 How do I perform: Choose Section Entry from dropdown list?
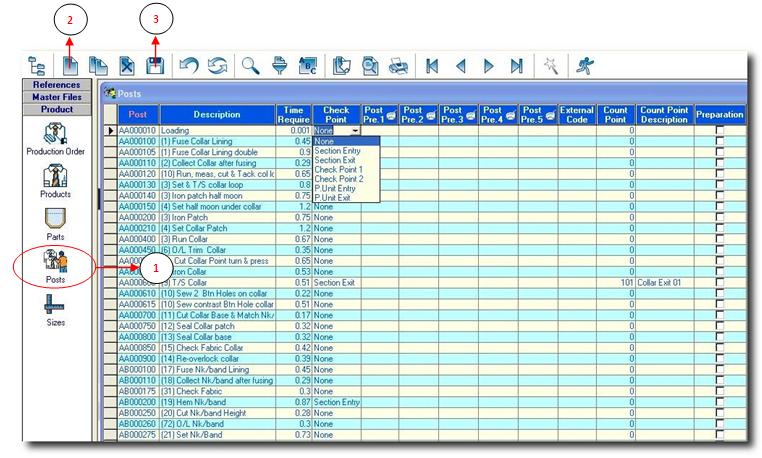coord(337,151)
